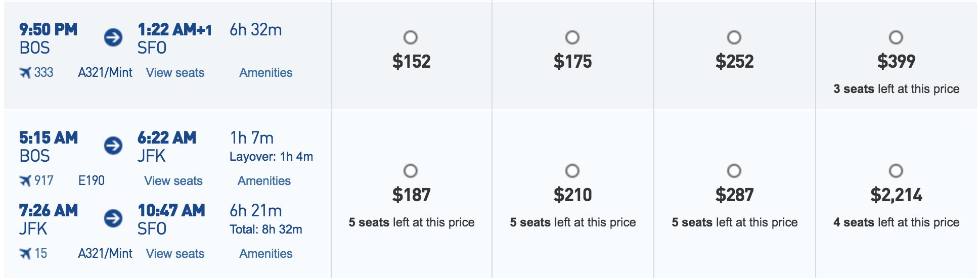Show Amenities for JFK to SFO leg
Screen dimensions: 980x278
(x=266, y=254)
